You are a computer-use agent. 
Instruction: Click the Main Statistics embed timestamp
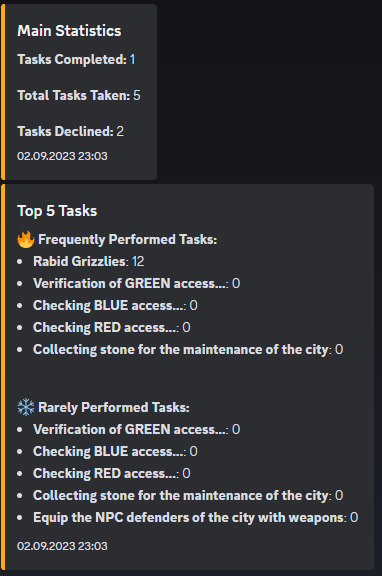point(62,156)
